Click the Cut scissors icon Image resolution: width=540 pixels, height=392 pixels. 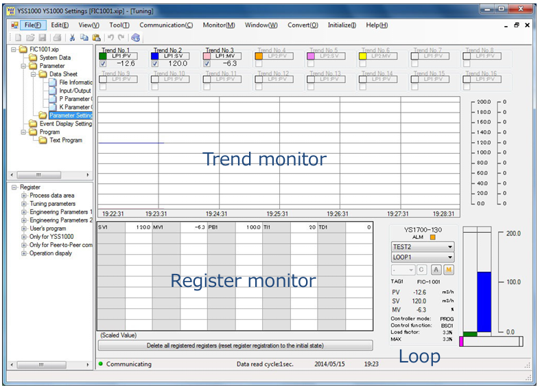72,38
